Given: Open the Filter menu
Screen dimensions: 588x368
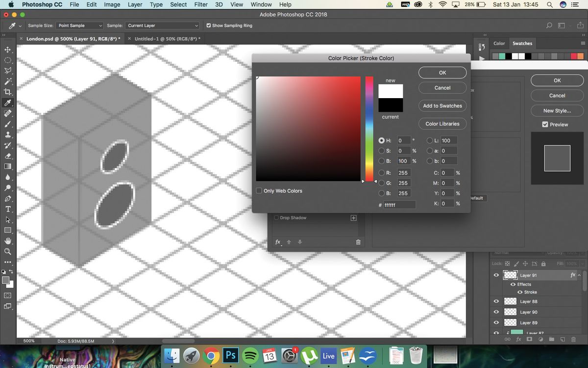Looking at the screenshot, I should click(x=201, y=4).
